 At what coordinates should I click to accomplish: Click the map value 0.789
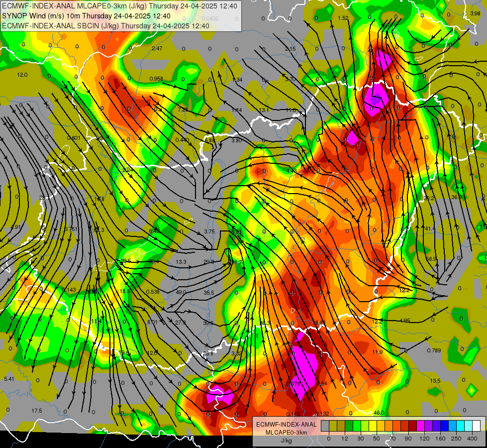click(434, 350)
